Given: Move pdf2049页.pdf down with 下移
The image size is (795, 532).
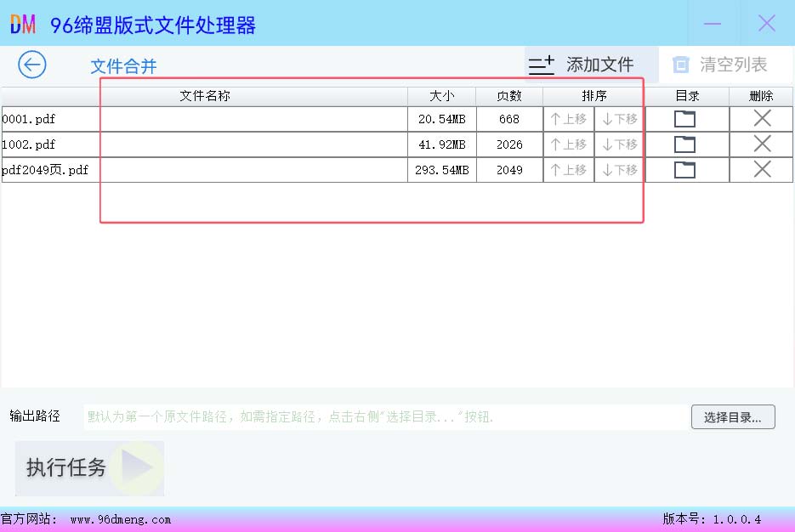Looking at the screenshot, I should coord(620,170).
